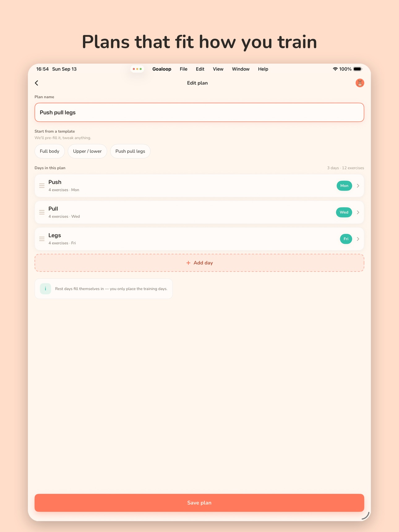This screenshot has width=399, height=532.
Task: Grab the Legs row reorder handle
Action: coord(42,239)
